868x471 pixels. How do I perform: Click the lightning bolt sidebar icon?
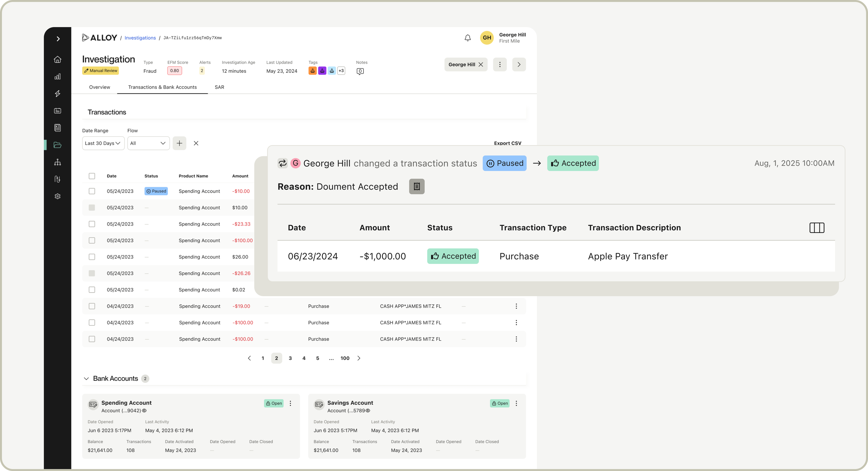coord(58,94)
